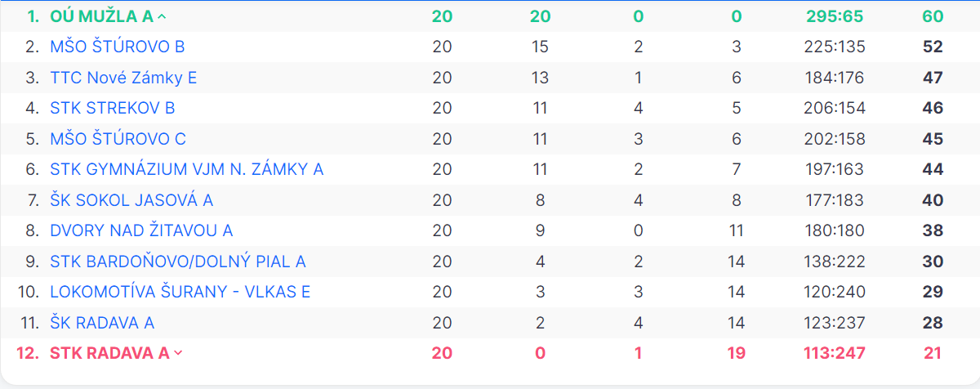
Task: Click the 113:247 score in the last row
Action: point(835,353)
